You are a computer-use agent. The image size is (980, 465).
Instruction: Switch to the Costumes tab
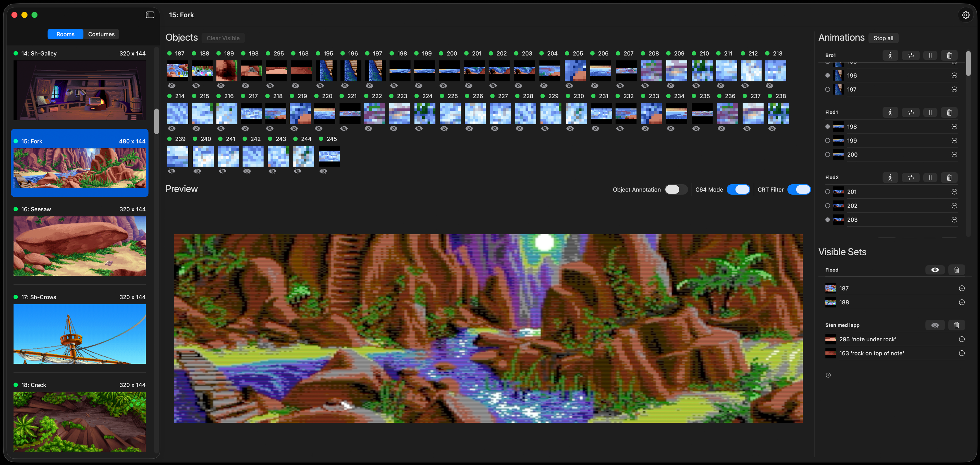[x=101, y=34]
